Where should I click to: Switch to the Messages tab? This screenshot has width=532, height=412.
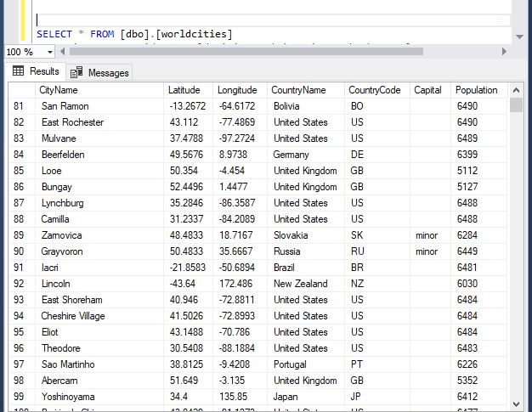point(108,73)
